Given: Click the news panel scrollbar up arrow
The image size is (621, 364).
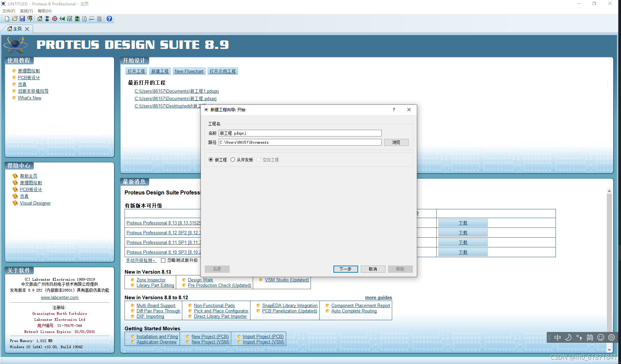Looking at the screenshot, I should click(x=609, y=191).
